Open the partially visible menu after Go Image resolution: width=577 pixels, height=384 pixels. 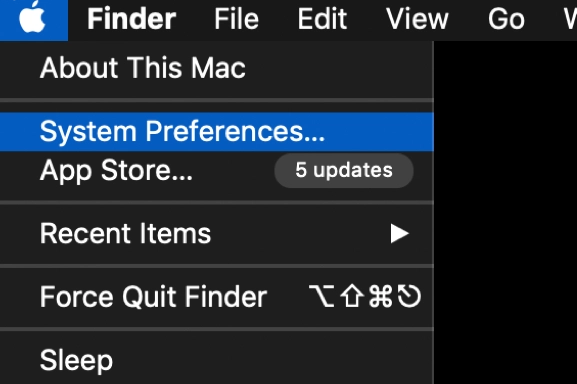(x=570, y=19)
